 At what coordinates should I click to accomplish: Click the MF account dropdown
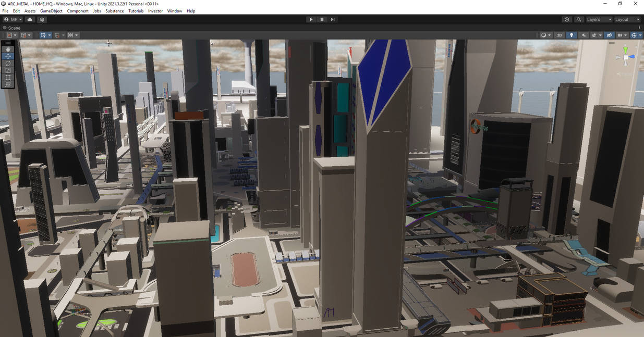11,19
